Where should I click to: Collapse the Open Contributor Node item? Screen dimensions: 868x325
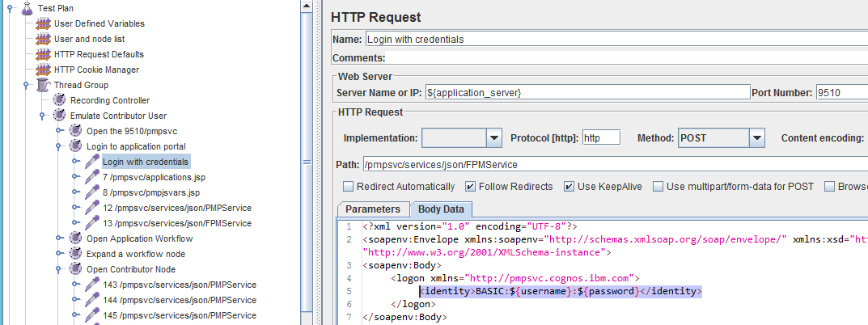(x=59, y=270)
